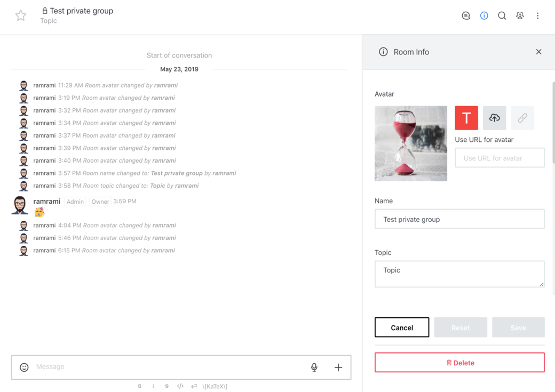
Task: Open the threads/discussion icon in header
Action: pyautogui.click(x=466, y=15)
